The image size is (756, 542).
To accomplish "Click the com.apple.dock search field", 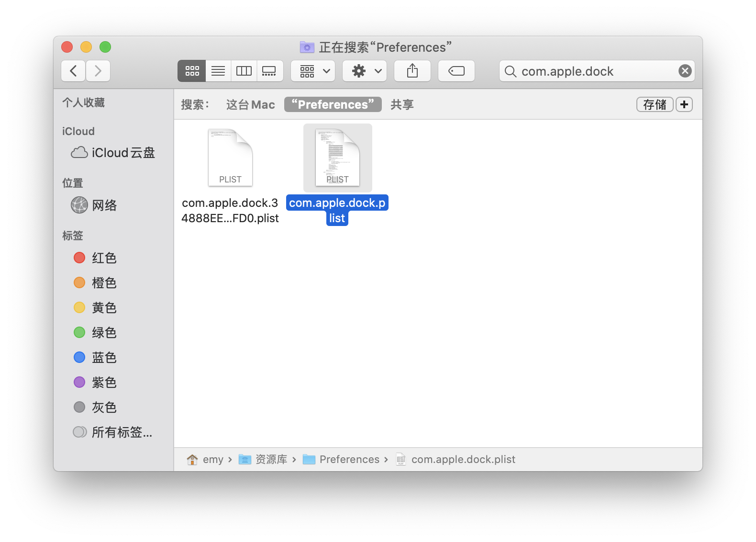I will [597, 71].
